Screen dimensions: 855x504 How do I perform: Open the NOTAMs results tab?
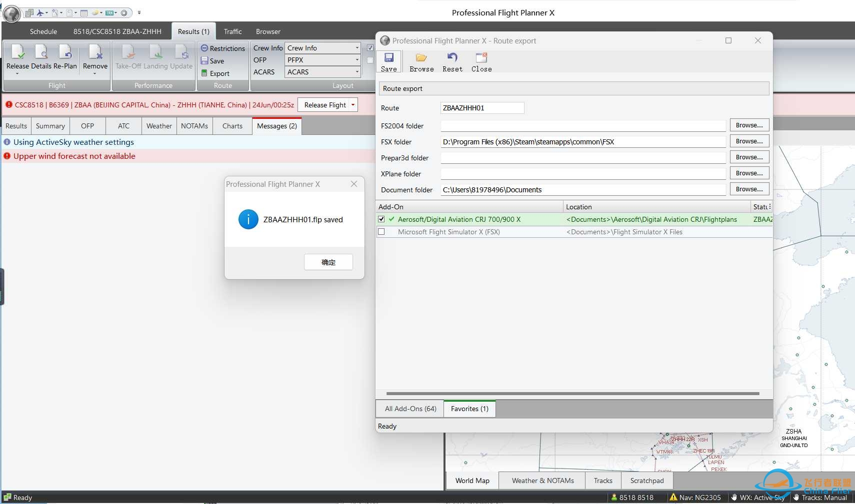tap(194, 126)
